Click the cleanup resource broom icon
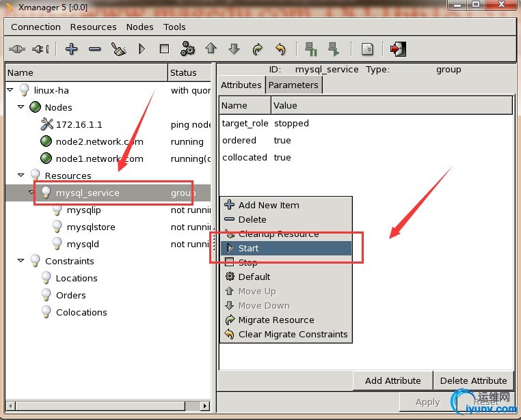Screen dimensions: 521x420 click(x=118, y=49)
